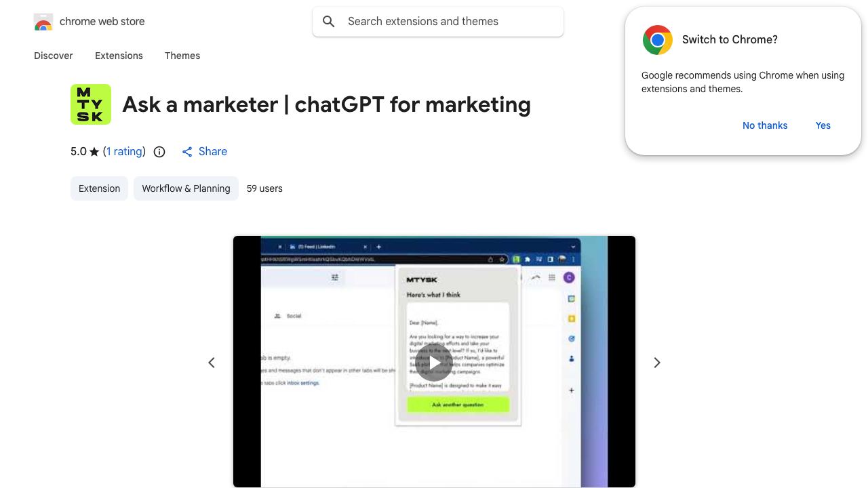Click the Chrome Web Store logo
The height and width of the screenshot is (488, 868).
click(x=43, y=22)
